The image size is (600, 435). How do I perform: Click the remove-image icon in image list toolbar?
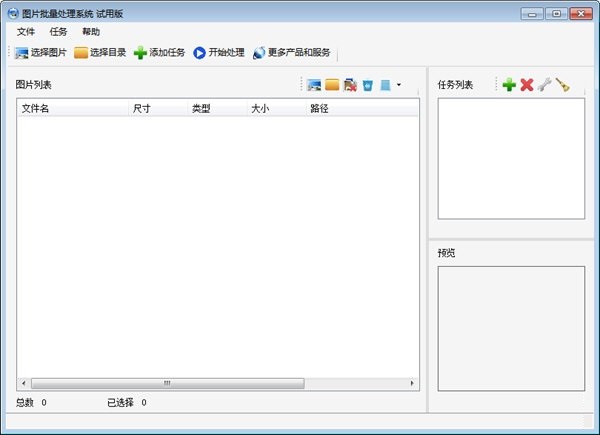350,85
